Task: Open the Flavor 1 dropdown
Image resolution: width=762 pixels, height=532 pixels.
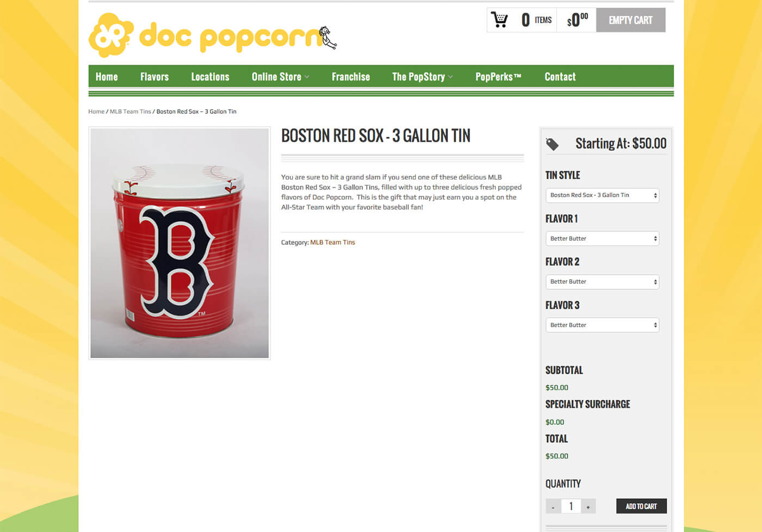Action: pyautogui.click(x=602, y=239)
